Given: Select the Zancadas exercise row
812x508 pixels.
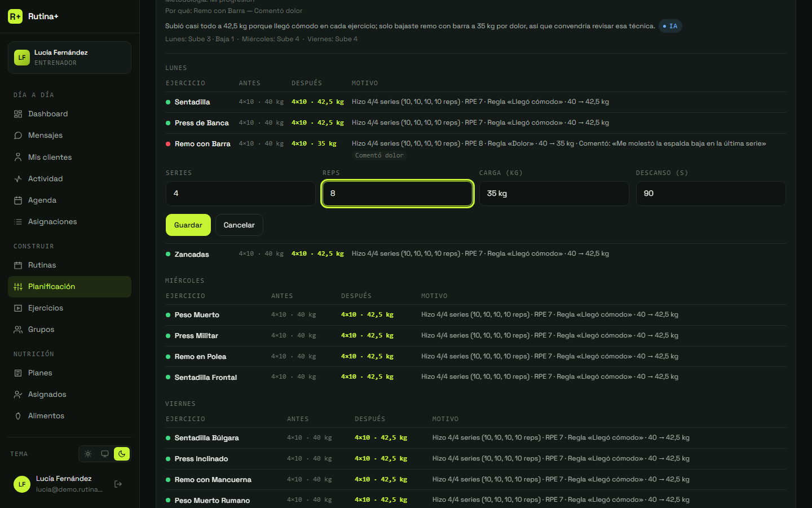Looking at the screenshot, I should click(x=476, y=254).
